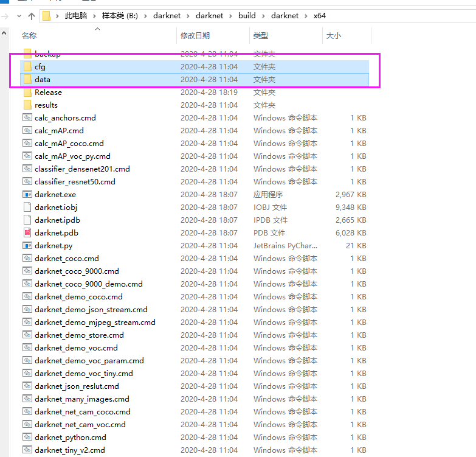Click the 9,348 KB size value
This screenshot has width=476, height=457.
pos(351,207)
